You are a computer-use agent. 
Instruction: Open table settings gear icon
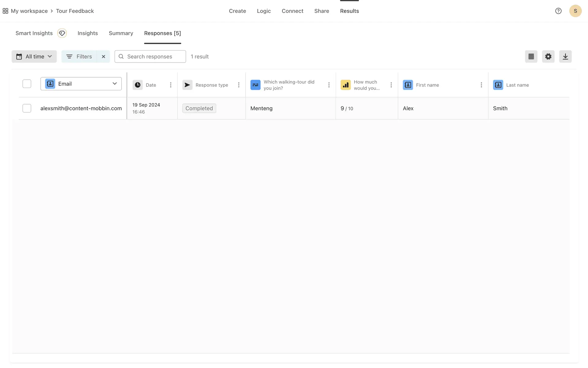548,56
